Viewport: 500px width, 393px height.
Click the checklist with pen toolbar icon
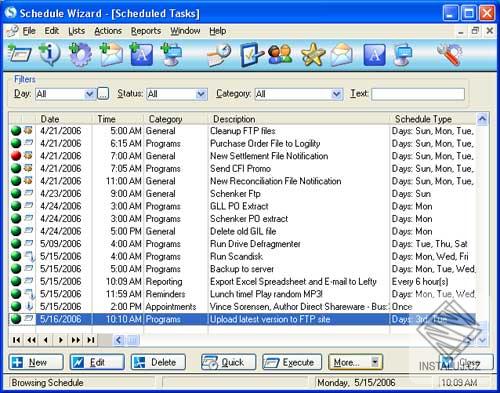pos(251,54)
